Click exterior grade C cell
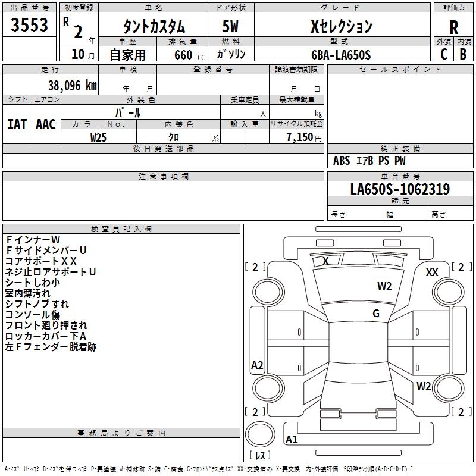 coord(444,54)
